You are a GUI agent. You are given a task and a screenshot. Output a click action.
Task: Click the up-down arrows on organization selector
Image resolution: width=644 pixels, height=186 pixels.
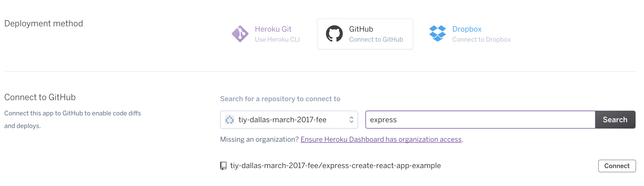[x=351, y=120]
